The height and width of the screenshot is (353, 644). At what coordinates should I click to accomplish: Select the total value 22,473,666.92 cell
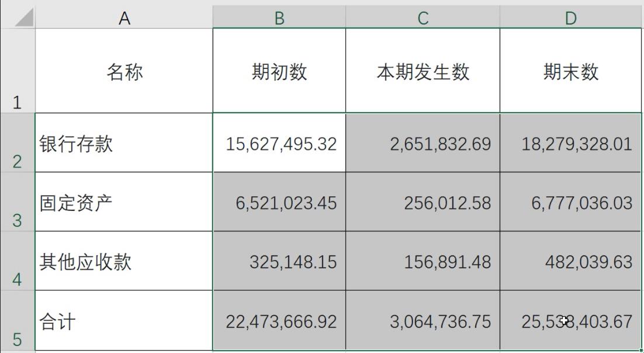pos(279,321)
